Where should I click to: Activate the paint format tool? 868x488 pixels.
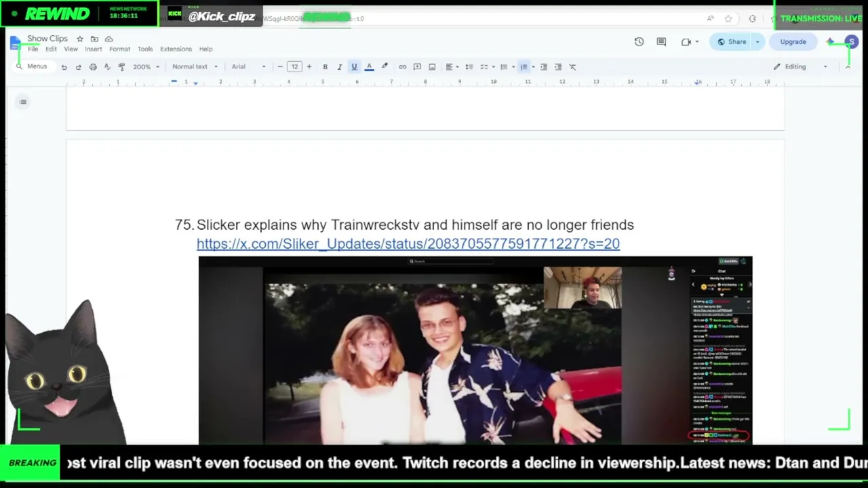click(121, 67)
